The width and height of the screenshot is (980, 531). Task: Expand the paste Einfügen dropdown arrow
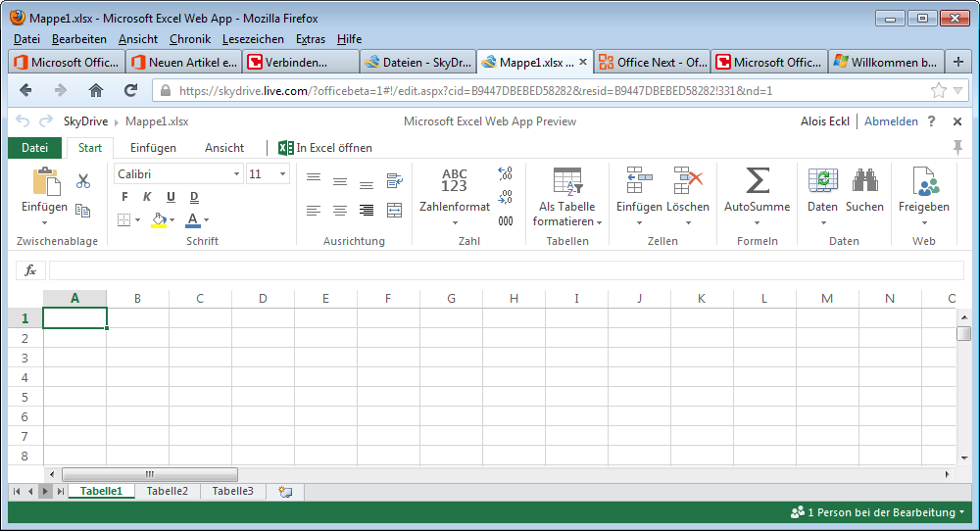(44, 223)
